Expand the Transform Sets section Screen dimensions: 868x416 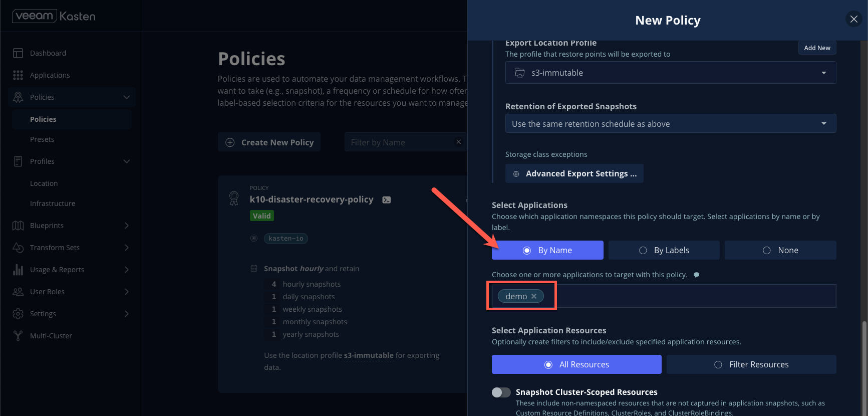[x=127, y=248]
